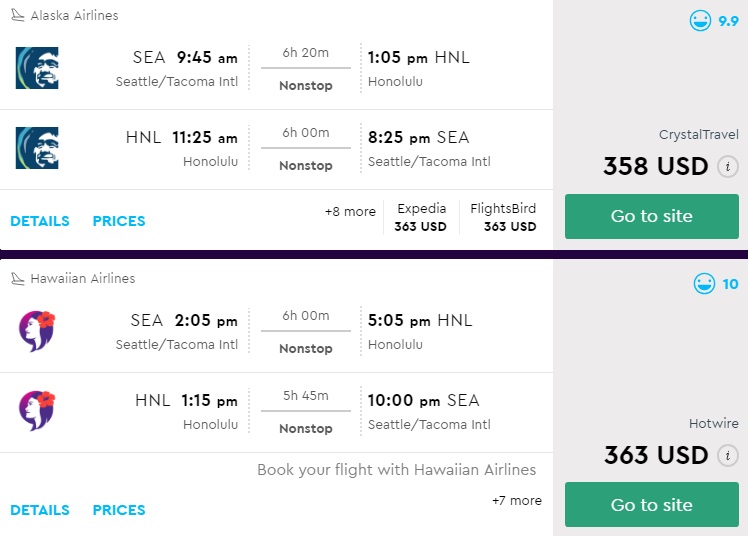Click the Hawaiian Airlines logo on return flight

click(37, 411)
